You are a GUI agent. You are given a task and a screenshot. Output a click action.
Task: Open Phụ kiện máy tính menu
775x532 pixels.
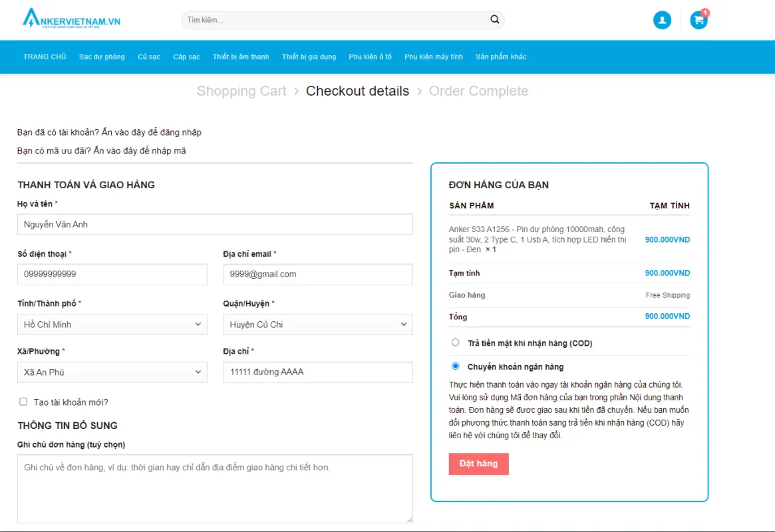(434, 57)
